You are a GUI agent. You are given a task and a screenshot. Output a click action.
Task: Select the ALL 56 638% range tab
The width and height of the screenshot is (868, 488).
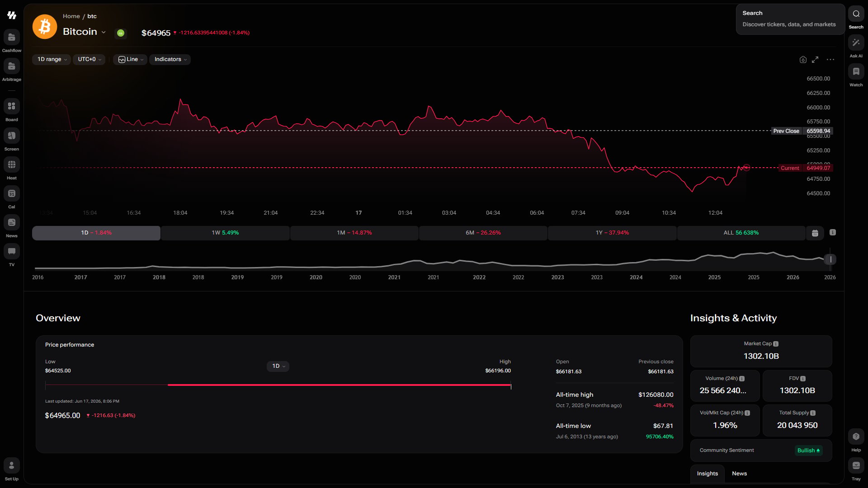pos(741,233)
